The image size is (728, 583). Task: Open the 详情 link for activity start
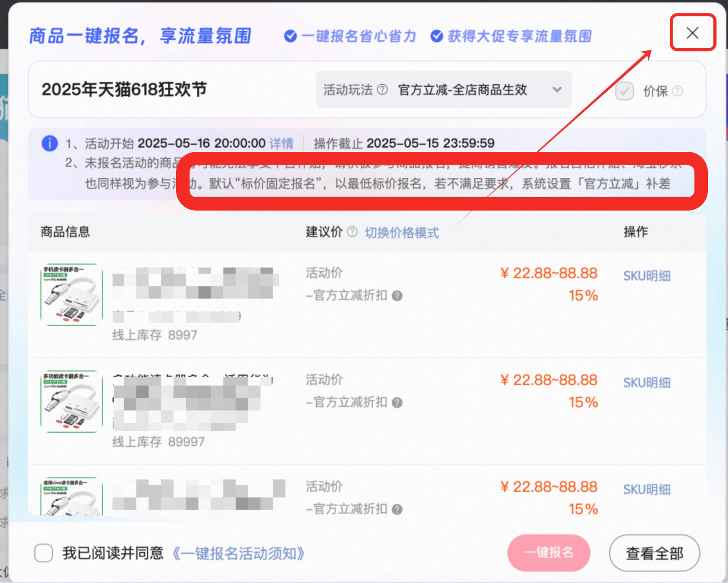281,143
